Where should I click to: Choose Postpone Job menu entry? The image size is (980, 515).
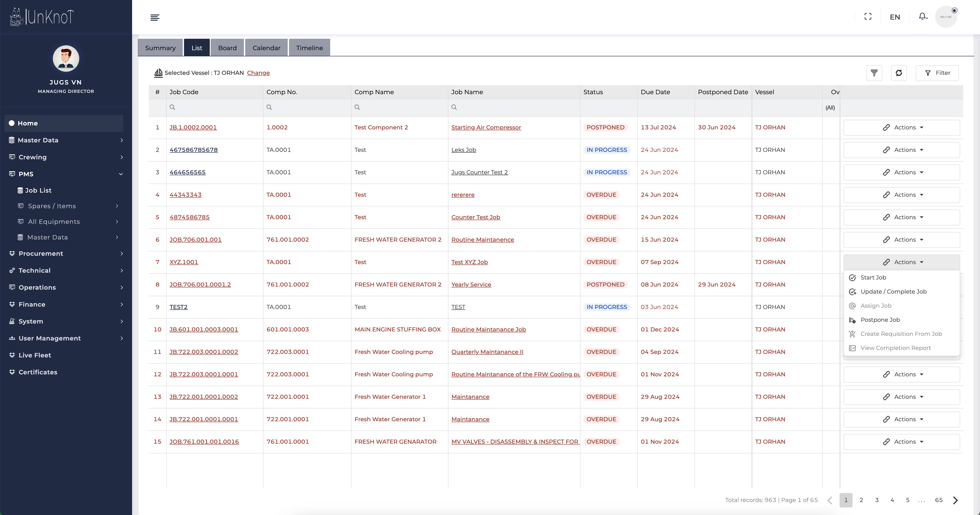pyautogui.click(x=880, y=320)
